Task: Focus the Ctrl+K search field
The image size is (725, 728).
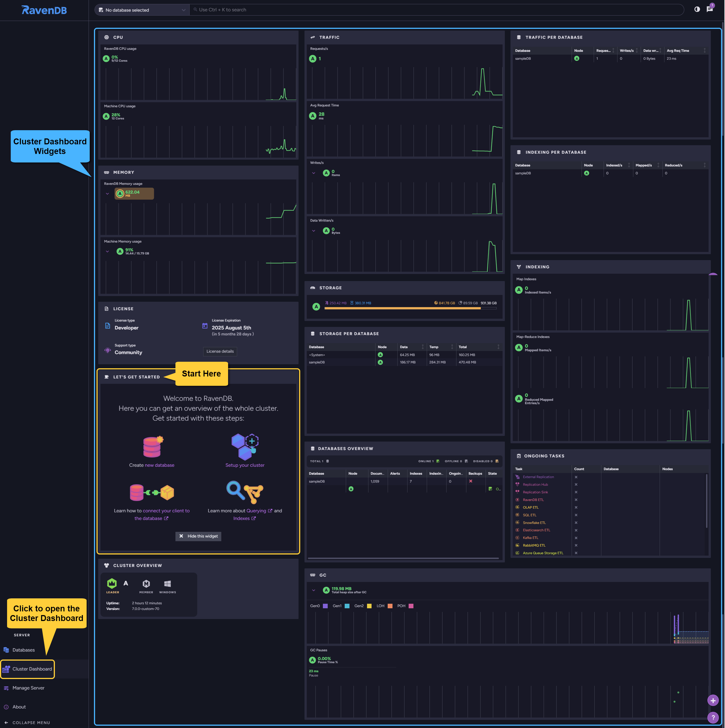Action: pos(436,10)
